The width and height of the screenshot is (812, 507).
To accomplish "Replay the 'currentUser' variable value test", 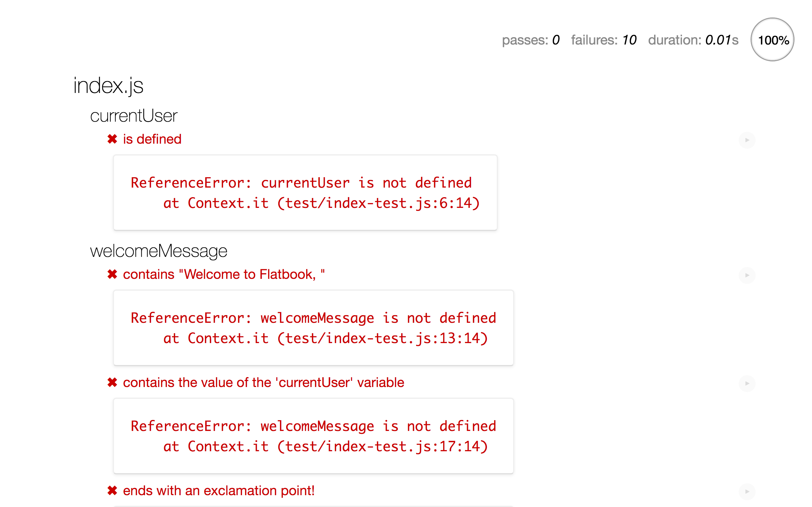I will pos(747,383).
